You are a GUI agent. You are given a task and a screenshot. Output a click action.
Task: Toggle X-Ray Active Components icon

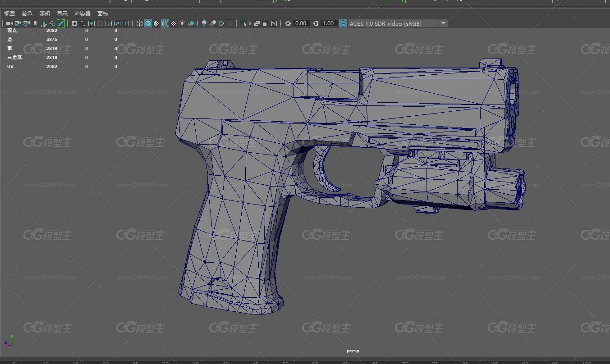(x=266, y=23)
